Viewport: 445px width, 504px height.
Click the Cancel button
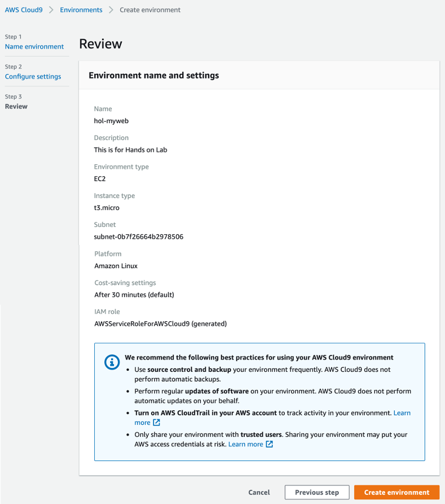259,492
